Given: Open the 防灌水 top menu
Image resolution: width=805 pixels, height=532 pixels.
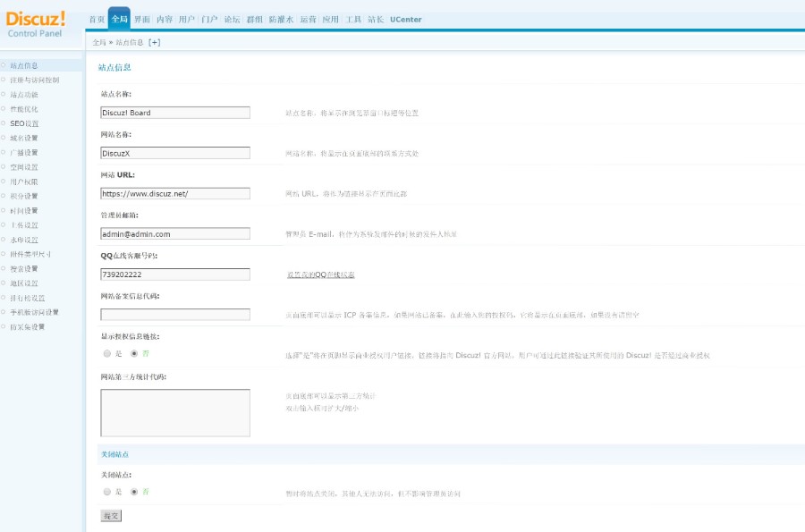Looking at the screenshot, I should (x=282, y=20).
